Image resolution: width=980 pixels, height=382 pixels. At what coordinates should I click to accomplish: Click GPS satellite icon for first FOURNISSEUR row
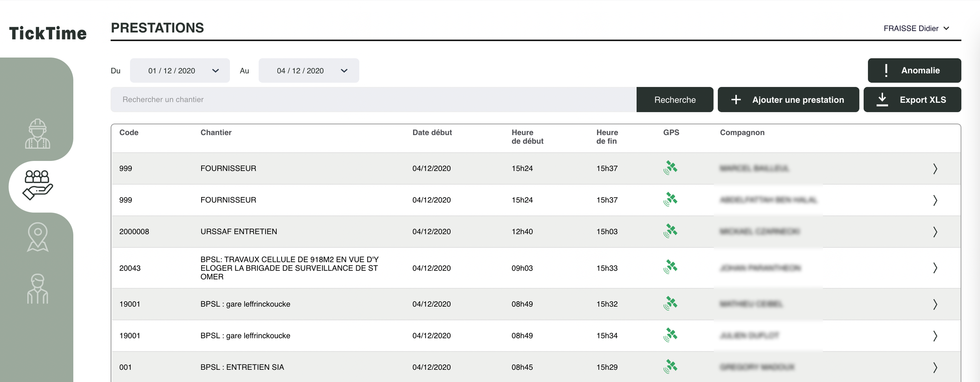click(x=670, y=168)
